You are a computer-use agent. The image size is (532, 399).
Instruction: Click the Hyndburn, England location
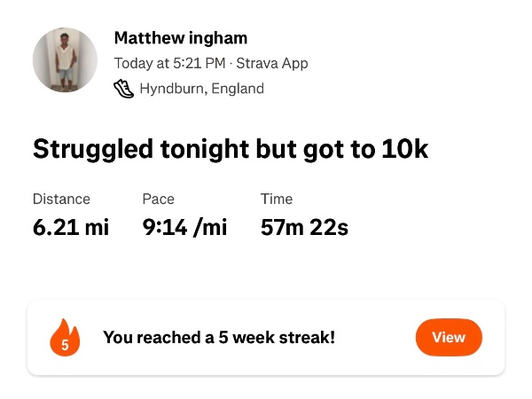[201, 89]
